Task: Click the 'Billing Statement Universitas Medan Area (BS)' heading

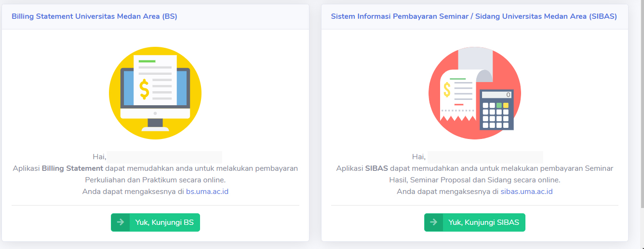Action: (94, 16)
